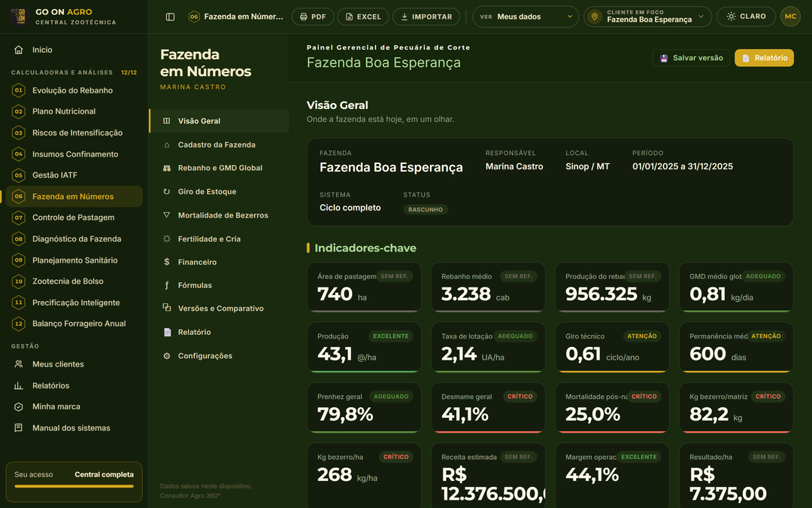Click the home icon beside Início
Screen dimensions: 812x508
pyautogui.click(x=19, y=50)
